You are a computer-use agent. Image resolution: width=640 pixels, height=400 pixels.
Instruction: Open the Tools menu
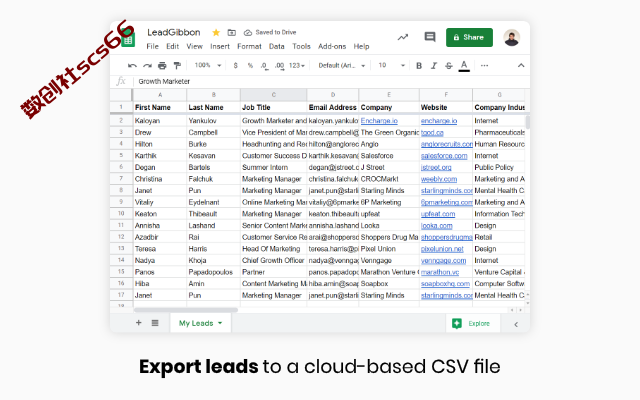click(x=301, y=46)
